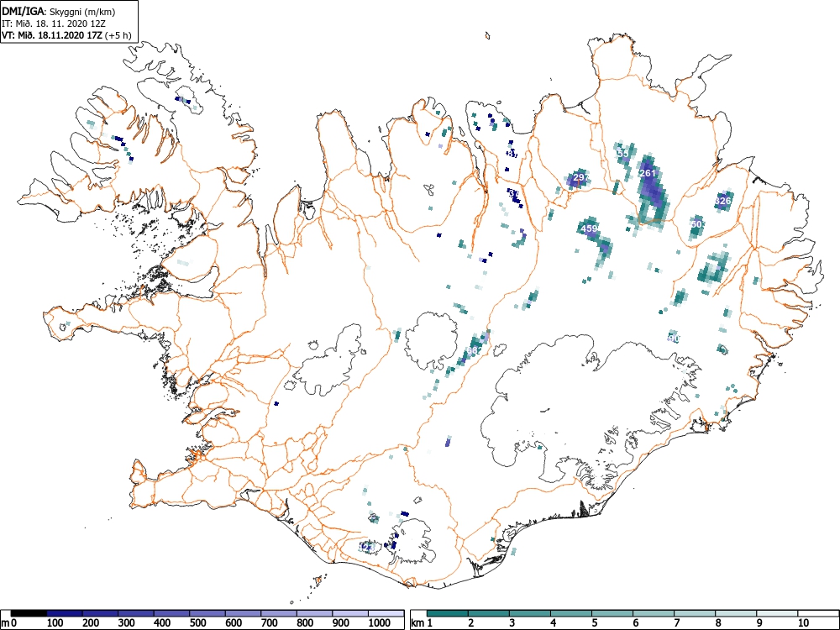The width and height of the screenshot is (840, 630).
Task: Click the 459 visibility value on the map
Action: pos(589,228)
